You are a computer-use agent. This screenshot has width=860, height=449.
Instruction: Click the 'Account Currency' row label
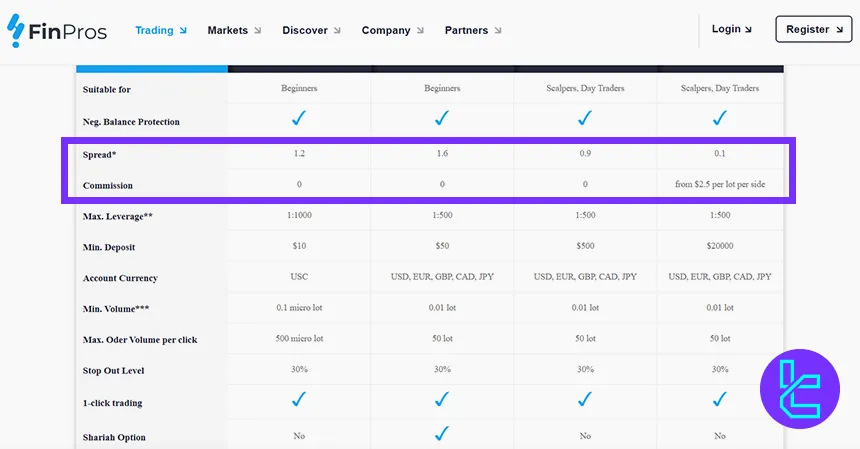click(x=120, y=278)
